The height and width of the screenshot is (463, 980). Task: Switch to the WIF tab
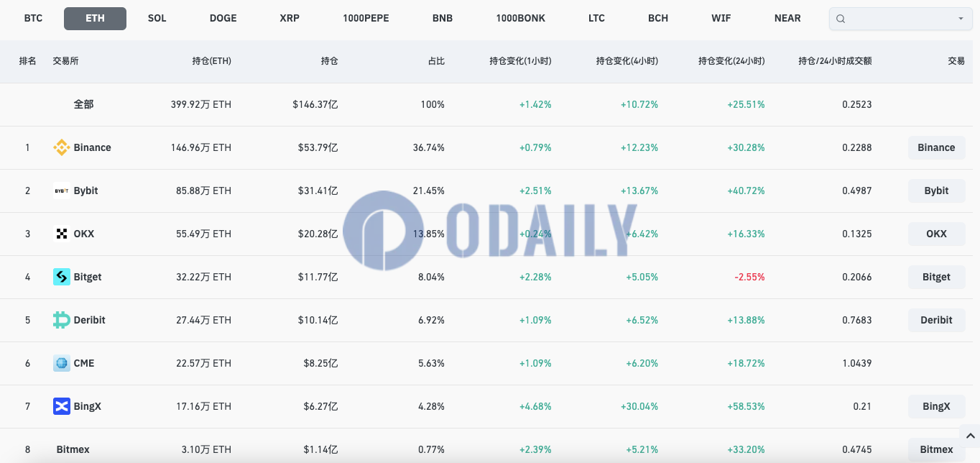click(x=721, y=18)
